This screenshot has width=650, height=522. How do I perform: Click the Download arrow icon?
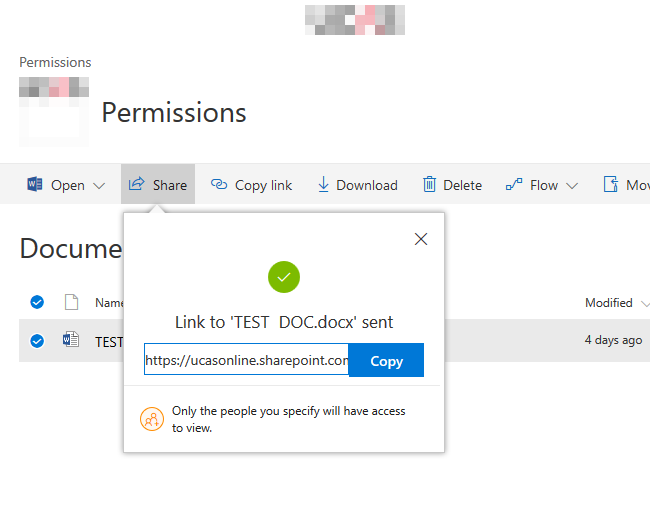pos(323,185)
